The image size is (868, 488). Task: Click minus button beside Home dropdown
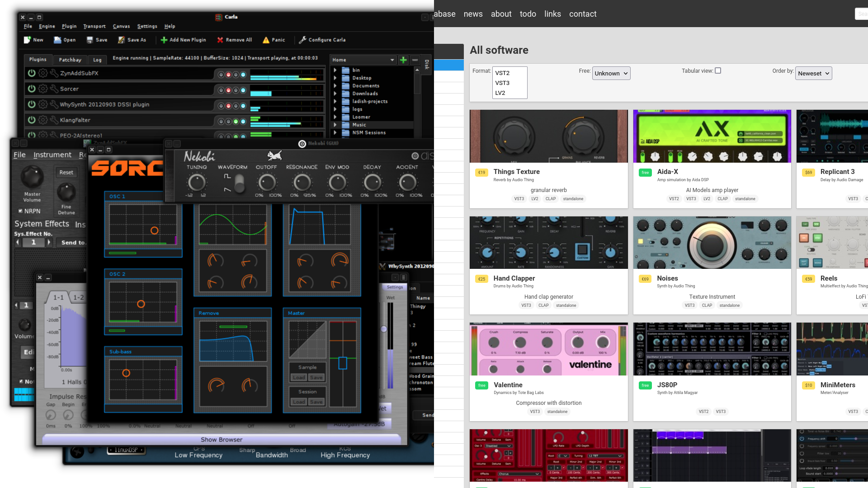(x=415, y=60)
